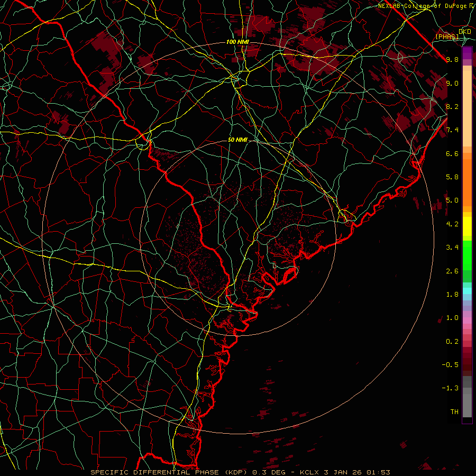Click the TH label on the scale
The width and height of the screenshot is (476, 476).
point(454,412)
